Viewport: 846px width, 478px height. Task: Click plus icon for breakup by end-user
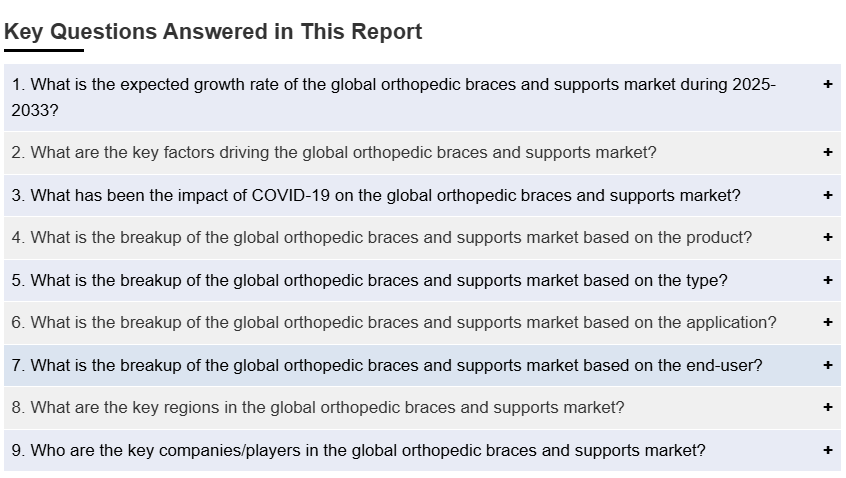pos(828,366)
